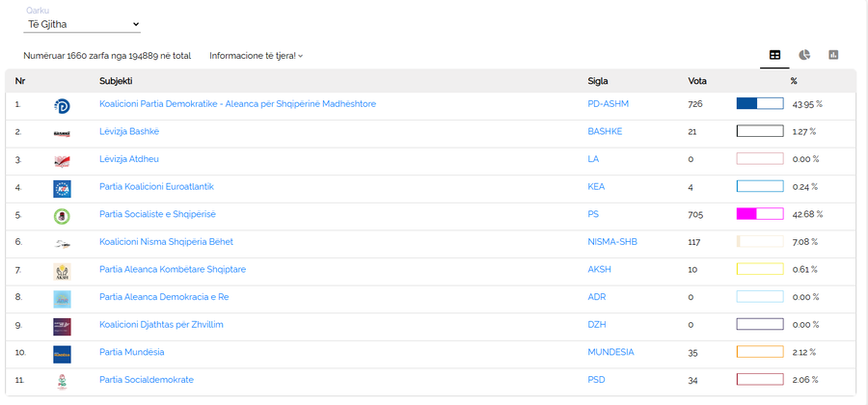Open Partia Aleanca Demokracia e Re link
This screenshot has width=868, height=405.
(x=164, y=297)
